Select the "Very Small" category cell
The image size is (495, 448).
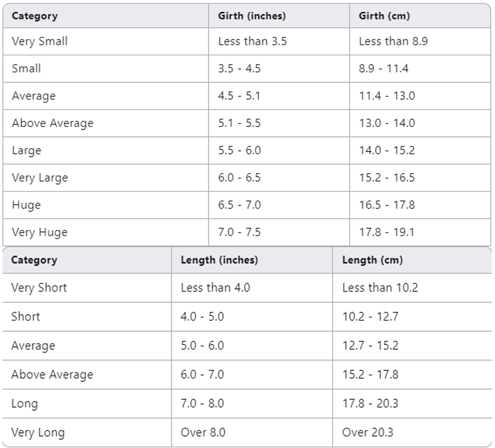coord(40,42)
